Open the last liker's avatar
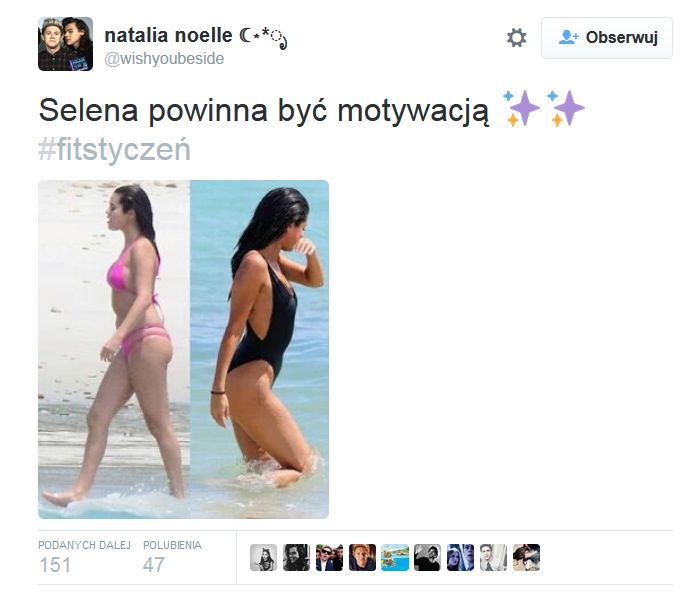Image resolution: width=692 pixels, height=592 pixels. point(527,557)
